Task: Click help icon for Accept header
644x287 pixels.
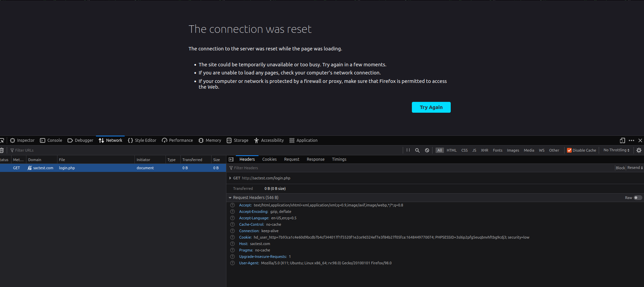Action: tap(232, 205)
